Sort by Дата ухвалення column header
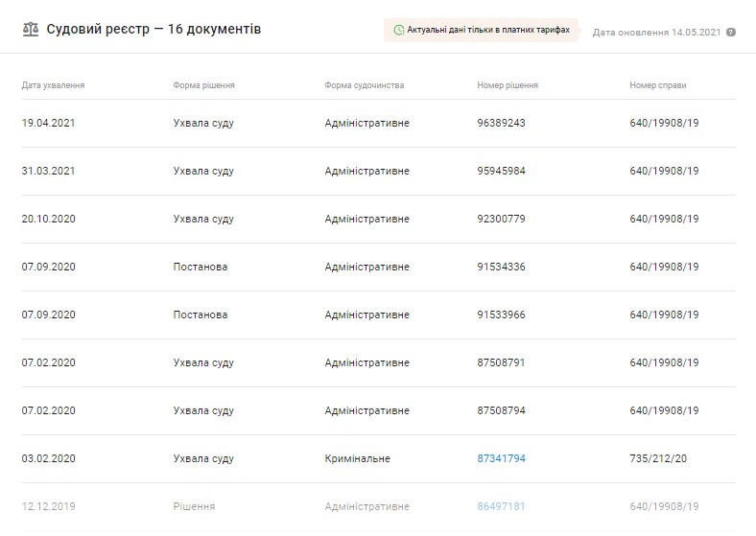 coord(53,85)
